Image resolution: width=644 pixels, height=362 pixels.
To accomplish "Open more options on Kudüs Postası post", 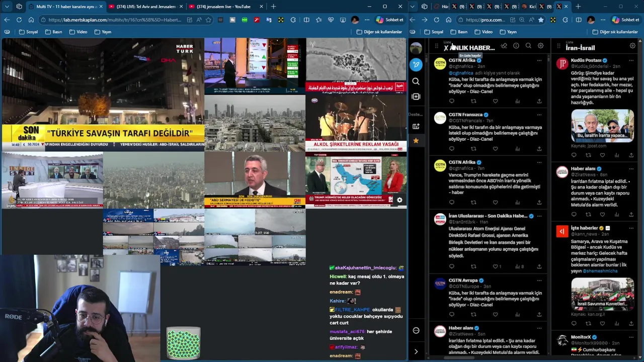I will 631,60.
